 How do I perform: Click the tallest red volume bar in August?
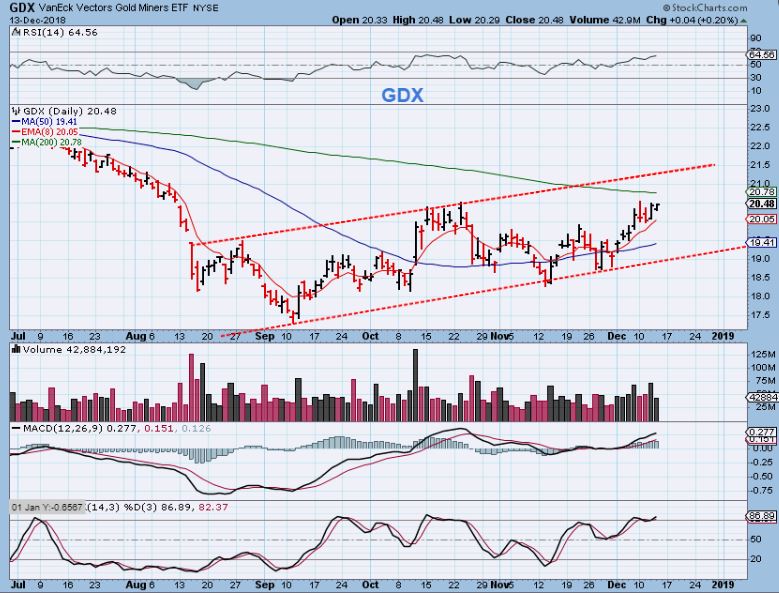(x=191, y=388)
